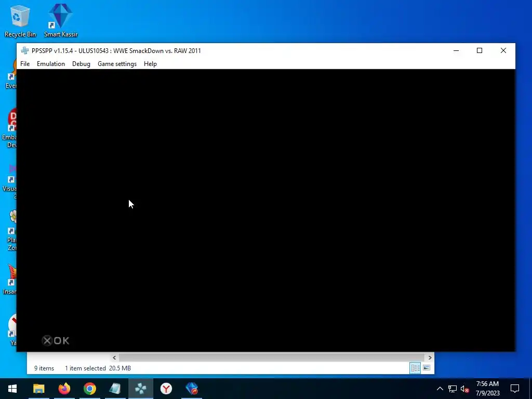Confirm with the X OK prompt
The width and height of the screenshot is (532, 399).
coord(56,341)
